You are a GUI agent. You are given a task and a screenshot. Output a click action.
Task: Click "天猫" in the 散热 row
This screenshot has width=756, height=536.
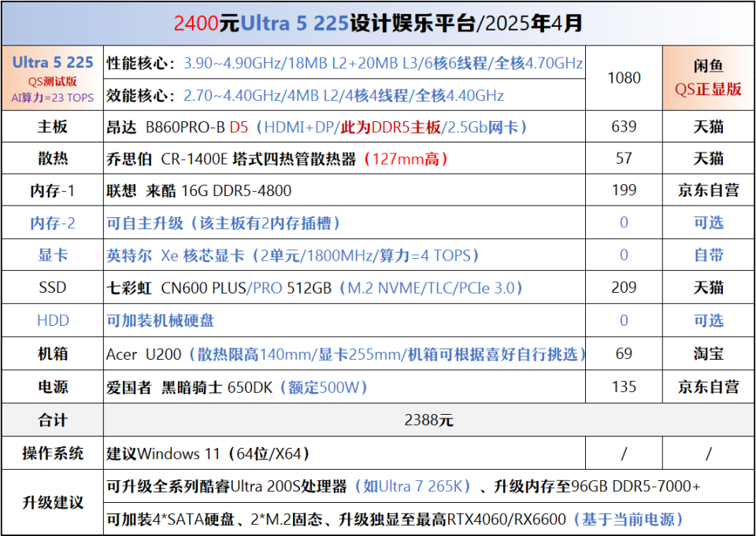(708, 158)
